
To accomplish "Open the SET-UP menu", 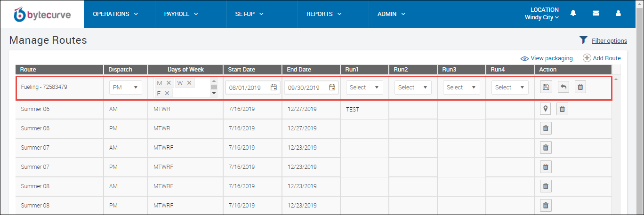I will pos(249,14).
